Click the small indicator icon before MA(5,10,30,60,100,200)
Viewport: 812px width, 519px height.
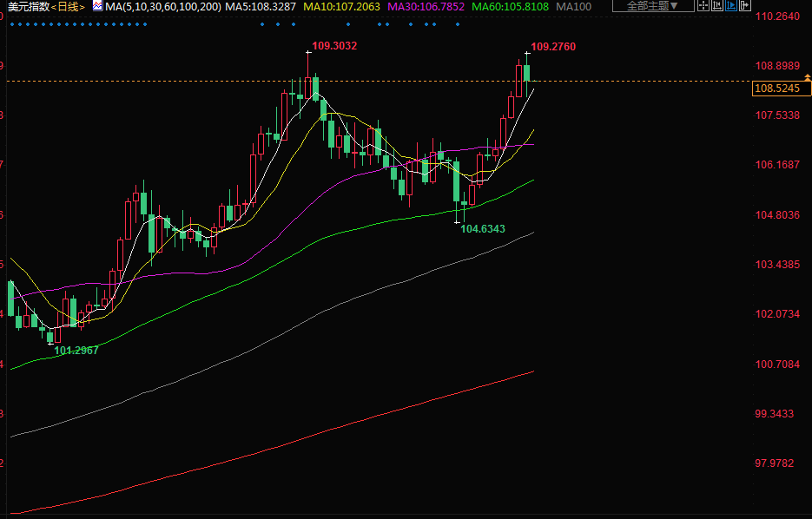[96, 6]
